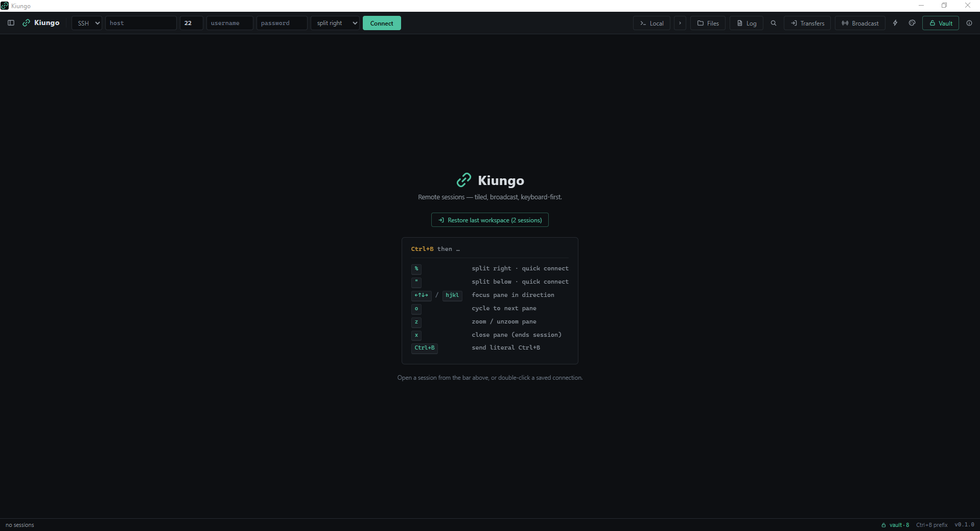Restore last workspace with 2 sessions

tap(490, 220)
